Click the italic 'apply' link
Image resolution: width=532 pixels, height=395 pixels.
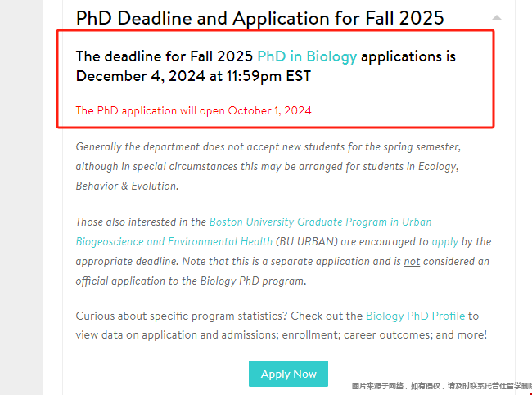tap(444, 242)
